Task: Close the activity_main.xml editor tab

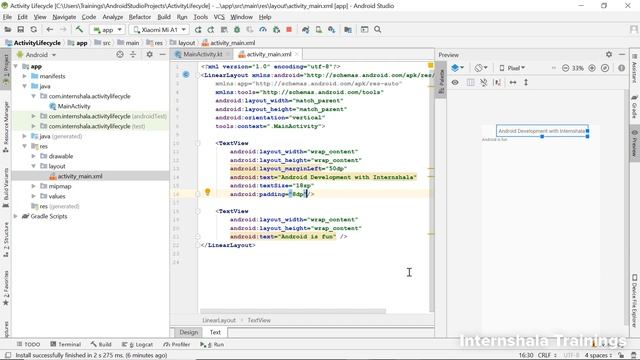Action: [297, 54]
